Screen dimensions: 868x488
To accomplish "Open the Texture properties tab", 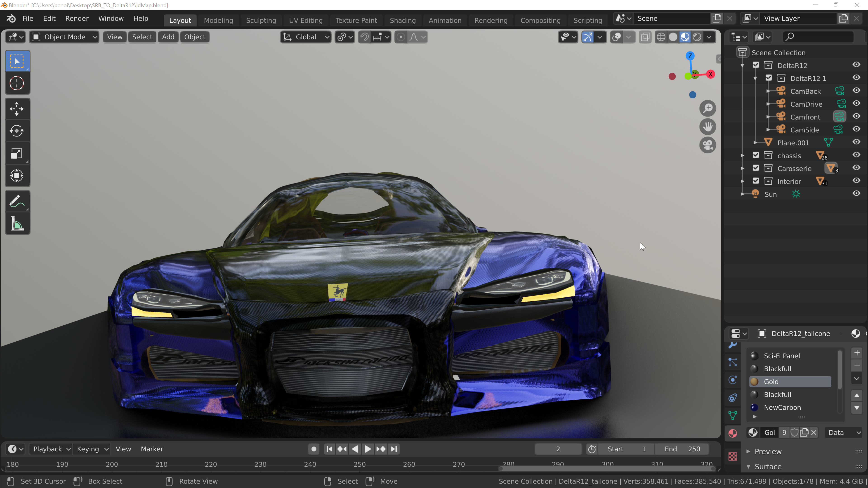I will [733, 457].
